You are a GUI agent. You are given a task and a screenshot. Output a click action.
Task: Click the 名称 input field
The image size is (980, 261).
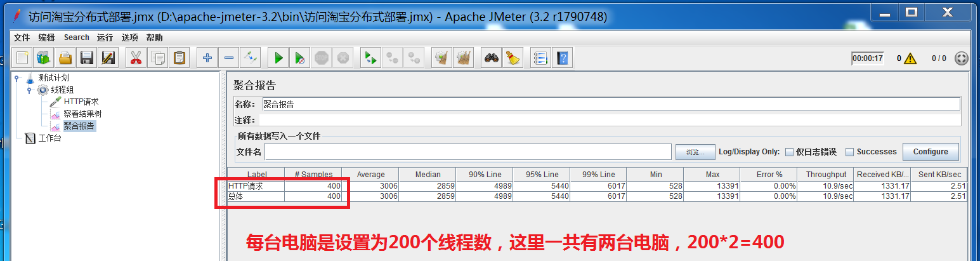click(610, 104)
